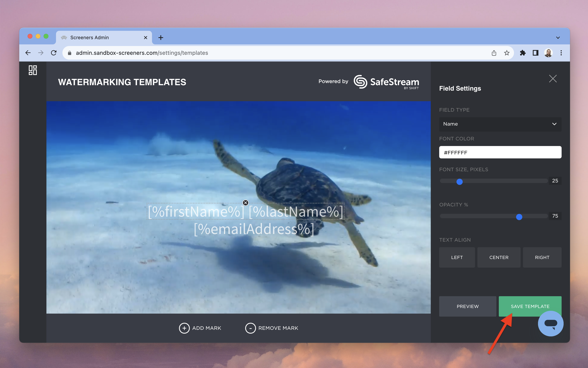Viewport: 588px width, 368px height.
Task: Click the Preview button
Action: pyautogui.click(x=468, y=306)
